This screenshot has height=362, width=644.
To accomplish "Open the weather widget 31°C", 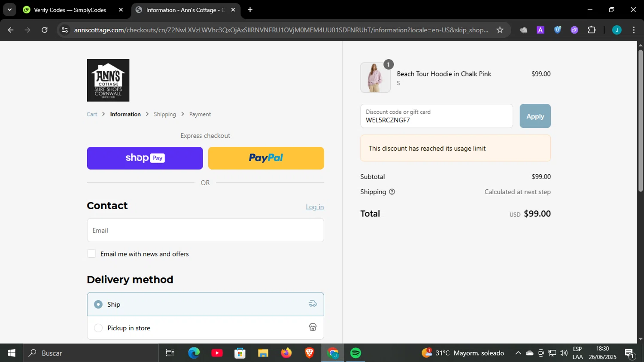I will coord(463,353).
